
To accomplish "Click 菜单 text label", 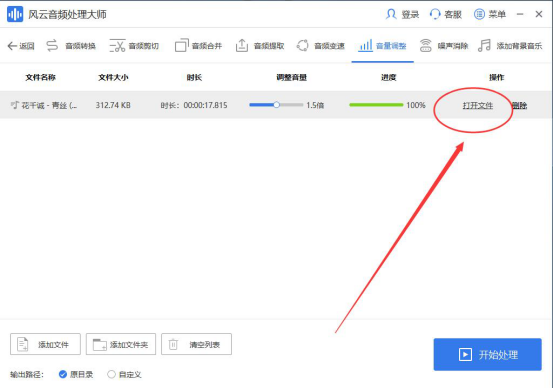I will (x=497, y=14).
